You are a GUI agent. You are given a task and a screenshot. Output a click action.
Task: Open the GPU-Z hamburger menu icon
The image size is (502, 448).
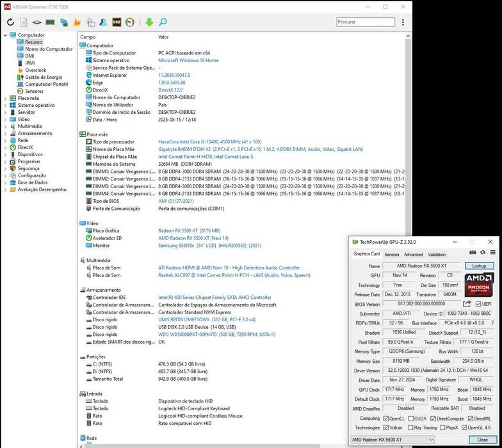coord(493,252)
